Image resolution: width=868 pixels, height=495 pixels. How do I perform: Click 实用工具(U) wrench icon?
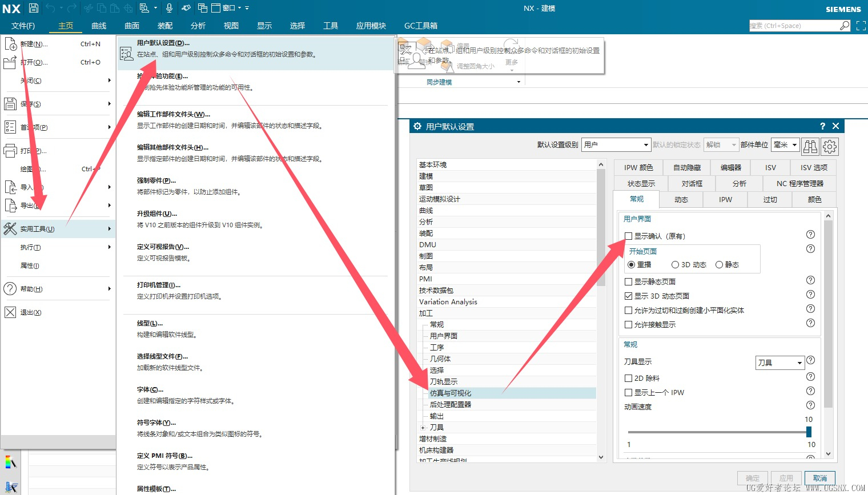(x=10, y=229)
